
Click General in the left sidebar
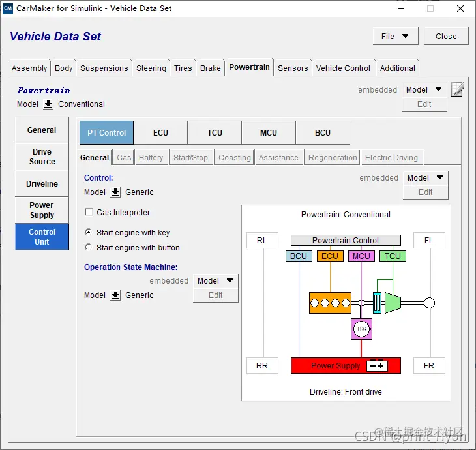point(42,130)
